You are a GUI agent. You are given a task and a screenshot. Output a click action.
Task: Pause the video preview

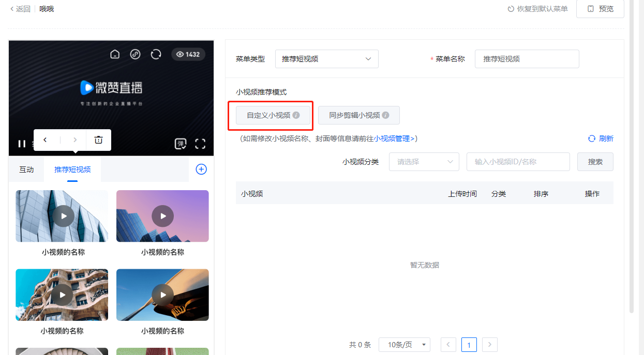coord(22,144)
